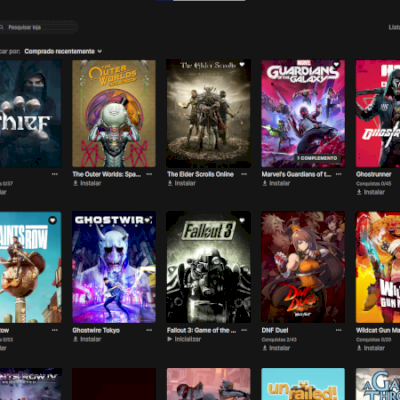
Task: Launch Fallout 3 with Inicializar
Action: click(184, 339)
